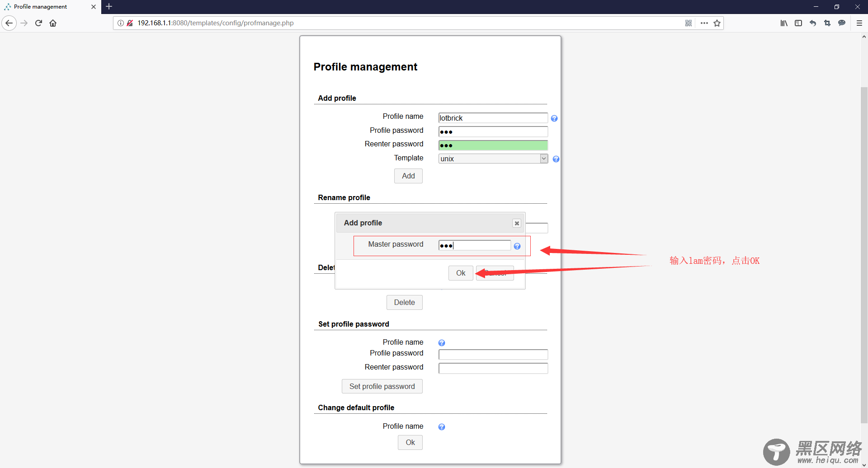Click the Set profile password section heading
868x468 pixels.
click(x=354, y=324)
